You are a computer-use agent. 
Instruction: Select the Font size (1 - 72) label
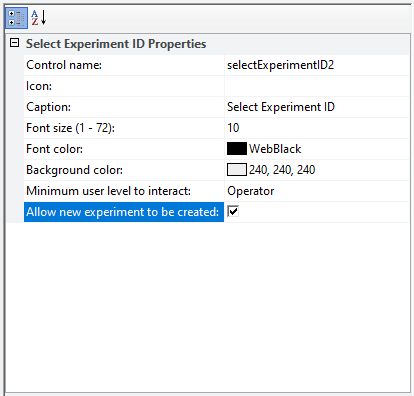pos(70,128)
